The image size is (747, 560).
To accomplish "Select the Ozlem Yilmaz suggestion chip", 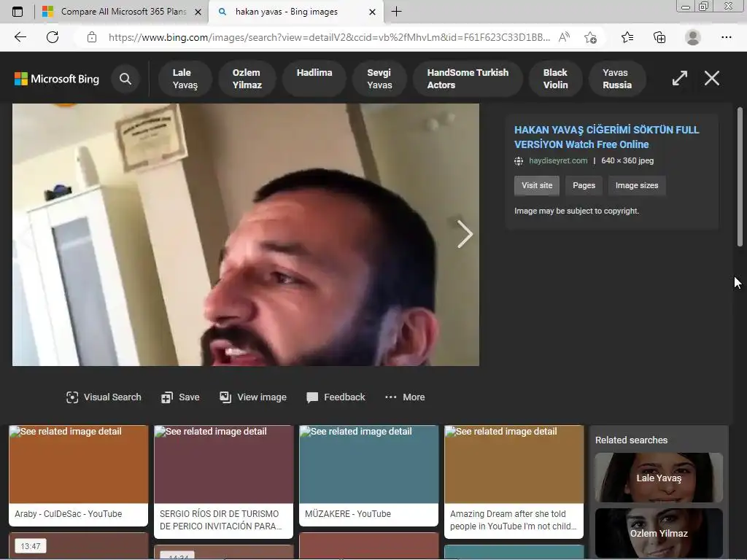I will 247,79.
